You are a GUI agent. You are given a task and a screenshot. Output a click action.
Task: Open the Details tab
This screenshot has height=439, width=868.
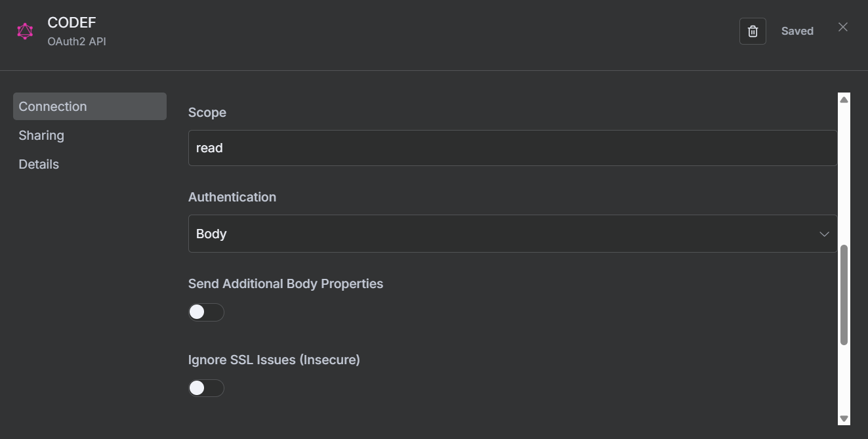(x=39, y=164)
